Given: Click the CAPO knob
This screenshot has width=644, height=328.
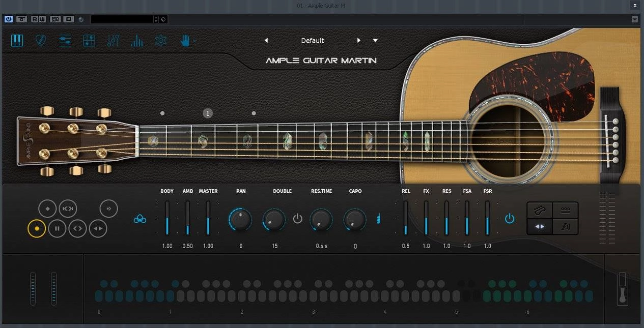Looking at the screenshot, I should [x=355, y=220].
